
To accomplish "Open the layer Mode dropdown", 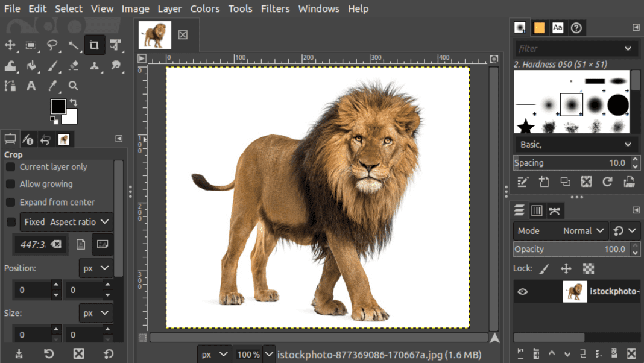I will [x=583, y=230].
